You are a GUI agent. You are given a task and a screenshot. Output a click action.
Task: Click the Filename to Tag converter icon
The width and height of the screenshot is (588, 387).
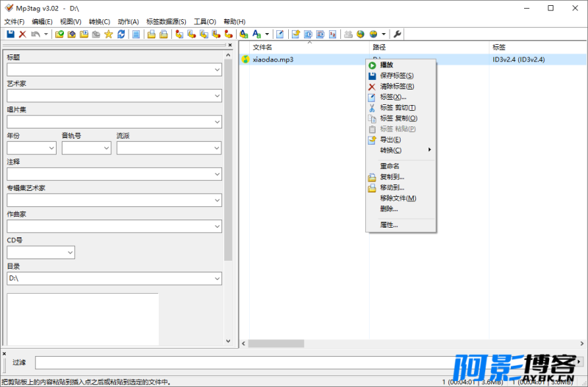[192, 34]
